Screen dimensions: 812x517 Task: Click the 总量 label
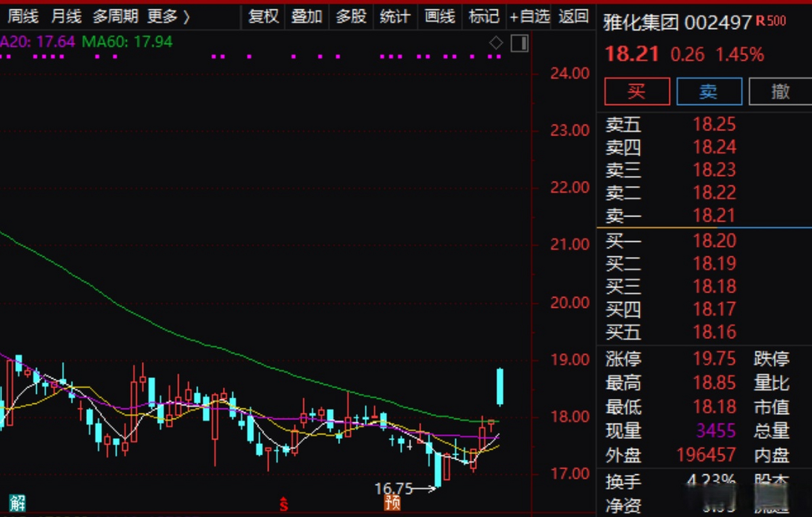pos(771,431)
